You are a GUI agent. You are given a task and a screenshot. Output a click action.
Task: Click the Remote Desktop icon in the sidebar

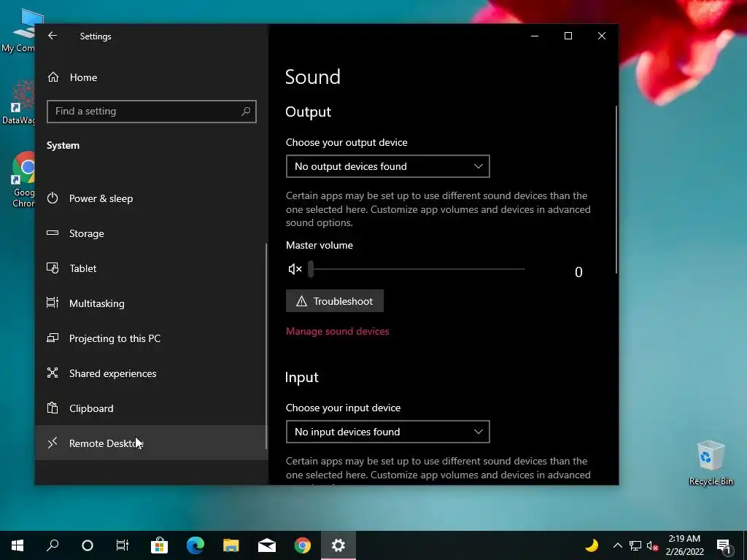coord(53,443)
